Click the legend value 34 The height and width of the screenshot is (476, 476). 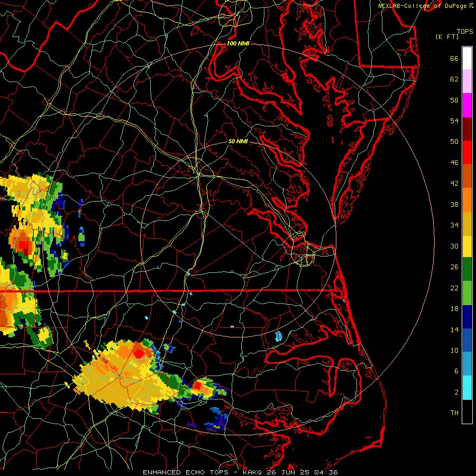pyautogui.click(x=454, y=225)
